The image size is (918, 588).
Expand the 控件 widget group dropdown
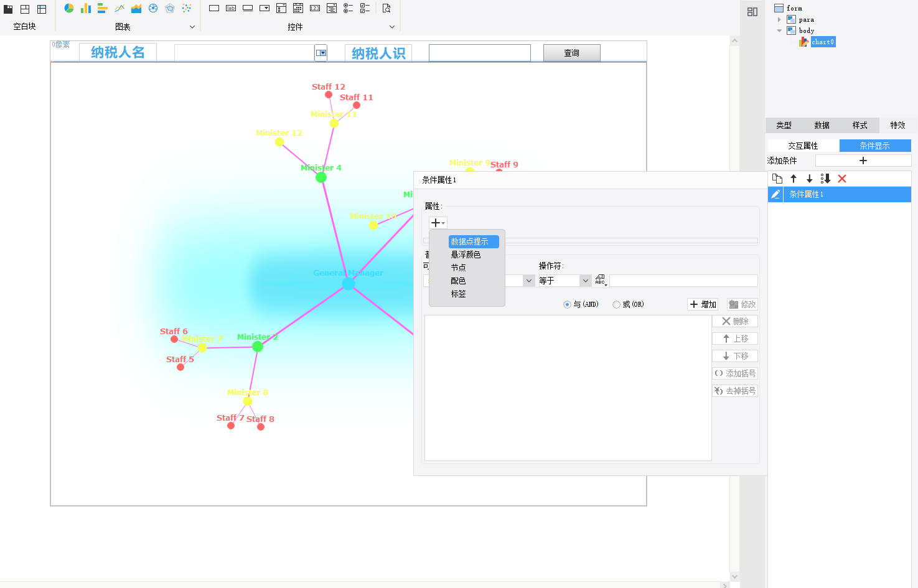tap(392, 27)
